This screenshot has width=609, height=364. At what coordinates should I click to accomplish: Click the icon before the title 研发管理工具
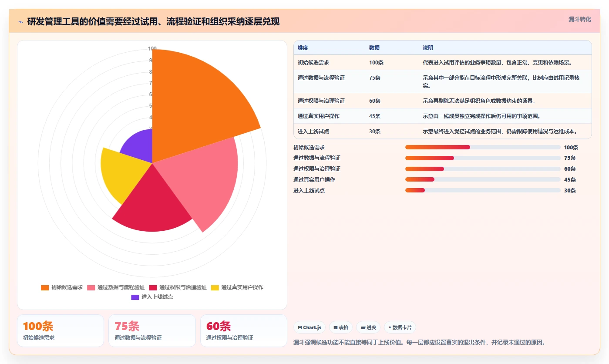pyautogui.click(x=20, y=22)
